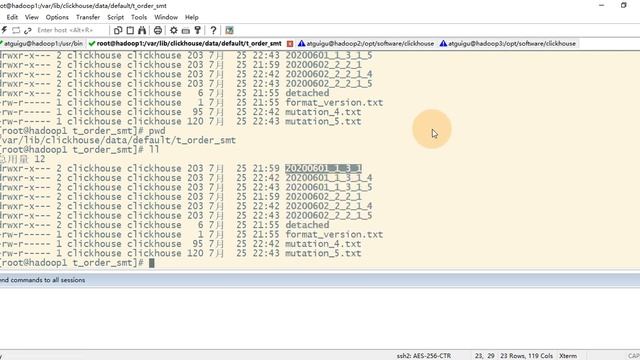Viewport: 640px width, 360px height.
Task: Click the Enter host input field
Action: coord(71,30)
